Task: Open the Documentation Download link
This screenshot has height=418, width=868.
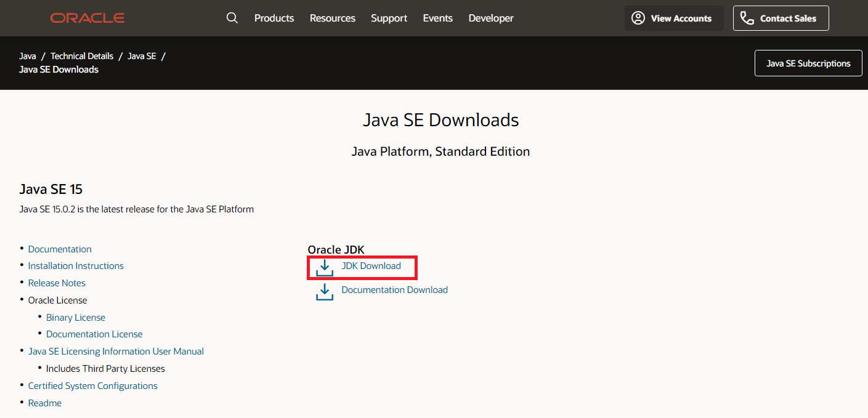Action: (x=394, y=290)
